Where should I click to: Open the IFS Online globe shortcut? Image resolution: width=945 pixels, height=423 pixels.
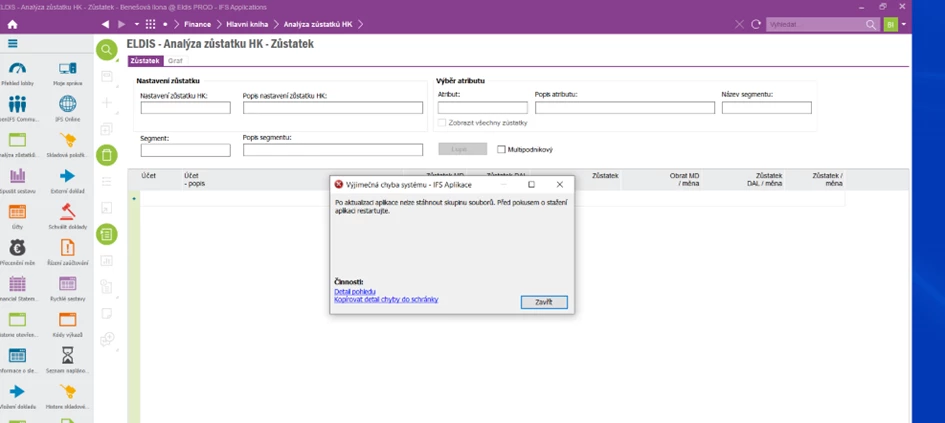click(x=68, y=108)
